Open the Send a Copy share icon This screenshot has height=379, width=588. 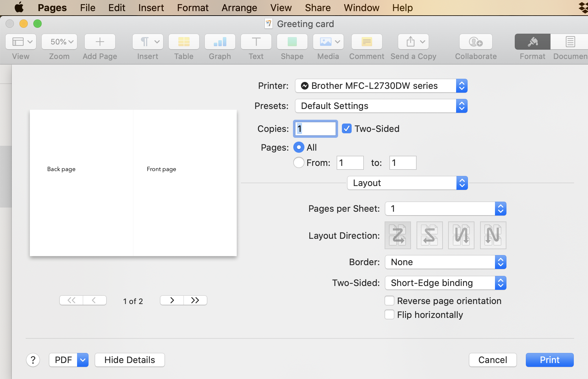point(413,42)
